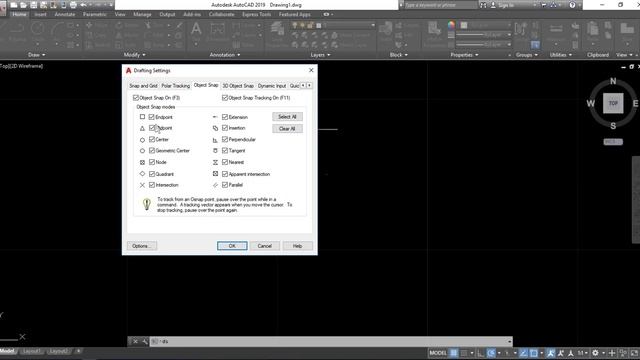
Task: Expand the Modify panel dropdown
Action: coord(144,55)
